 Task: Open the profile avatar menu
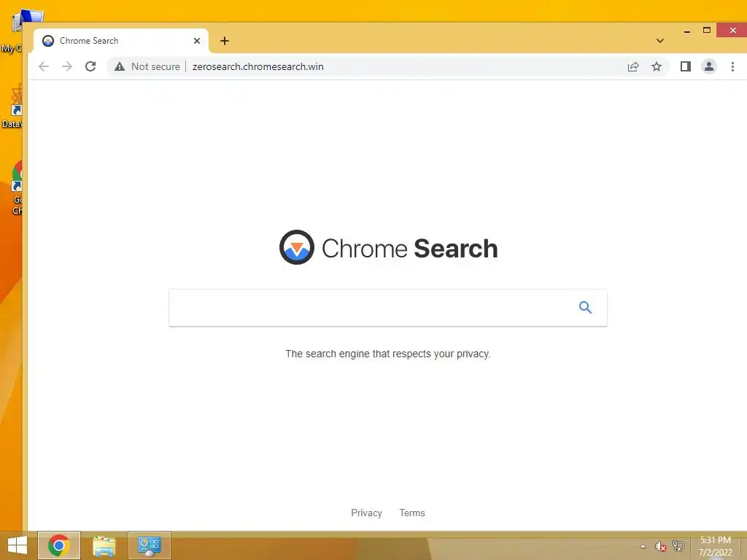(x=709, y=66)
